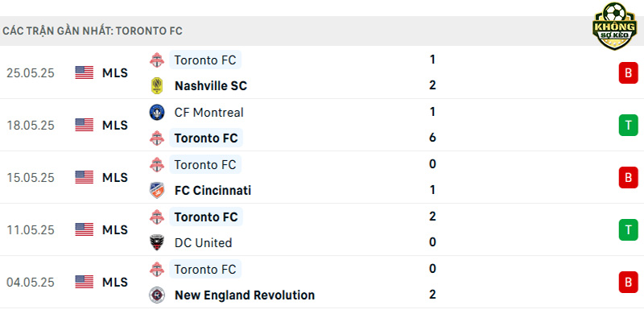The image size is (644, 322).
Task: Open the CF Montreal team link
Action: point(208,112)
